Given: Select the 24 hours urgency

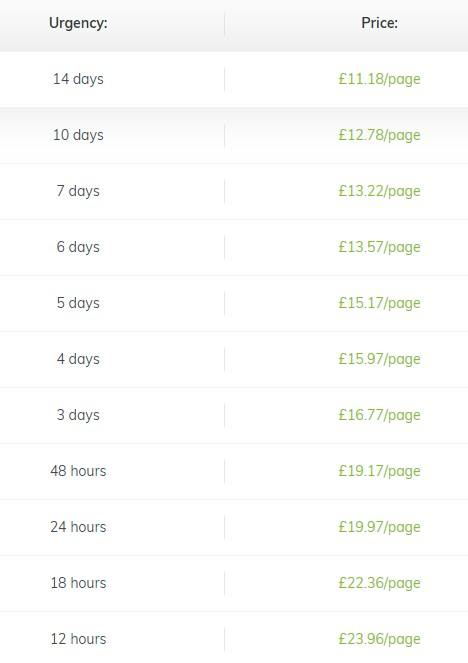Looking at the screenshot, I should (x=234, y=527).
